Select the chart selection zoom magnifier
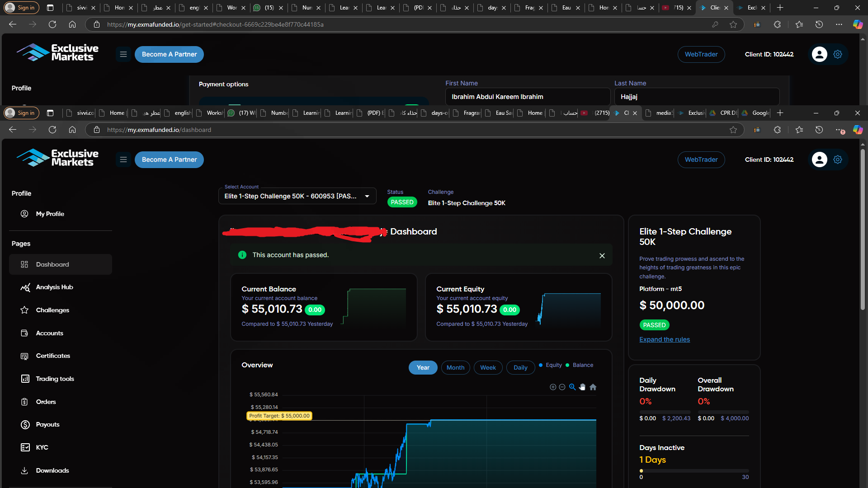 (572, 387)
